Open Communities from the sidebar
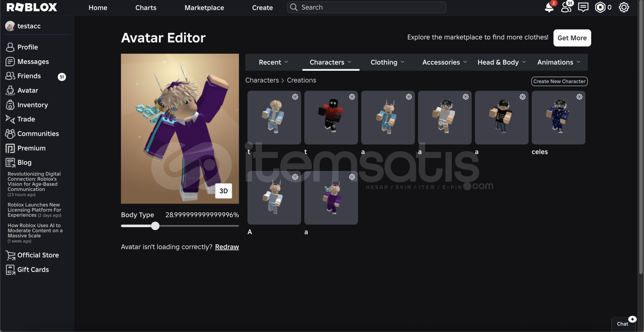 click(32, 133)
